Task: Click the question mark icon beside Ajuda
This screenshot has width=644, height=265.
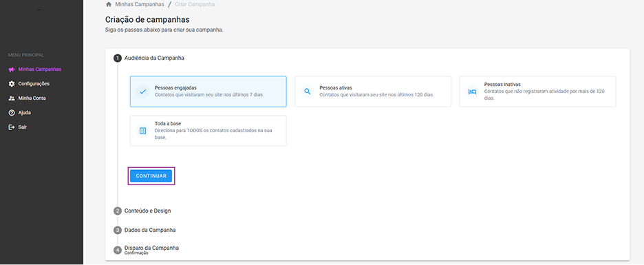Action: click(x=12, y=113)
